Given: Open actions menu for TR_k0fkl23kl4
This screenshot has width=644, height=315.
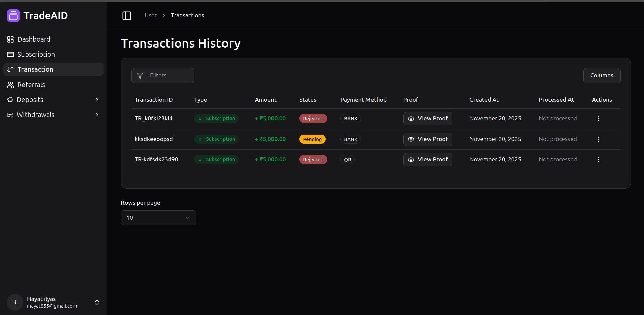Looking at the screenshot, I should pos(599,119).
